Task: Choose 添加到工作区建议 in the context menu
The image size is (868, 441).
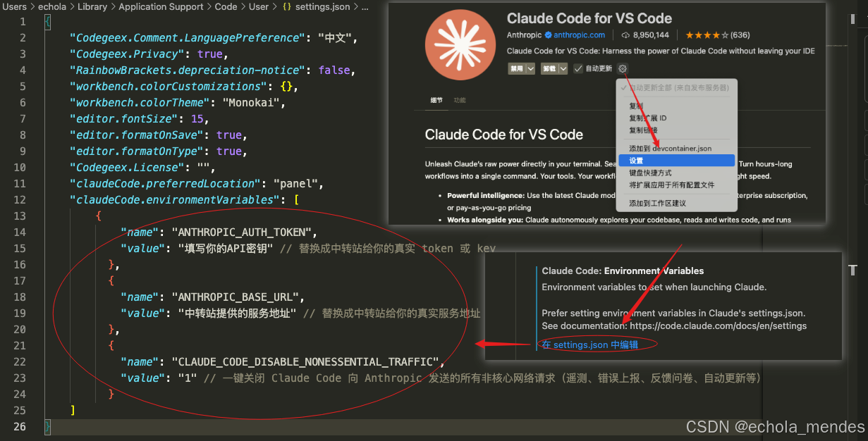Action: point(676,203)
